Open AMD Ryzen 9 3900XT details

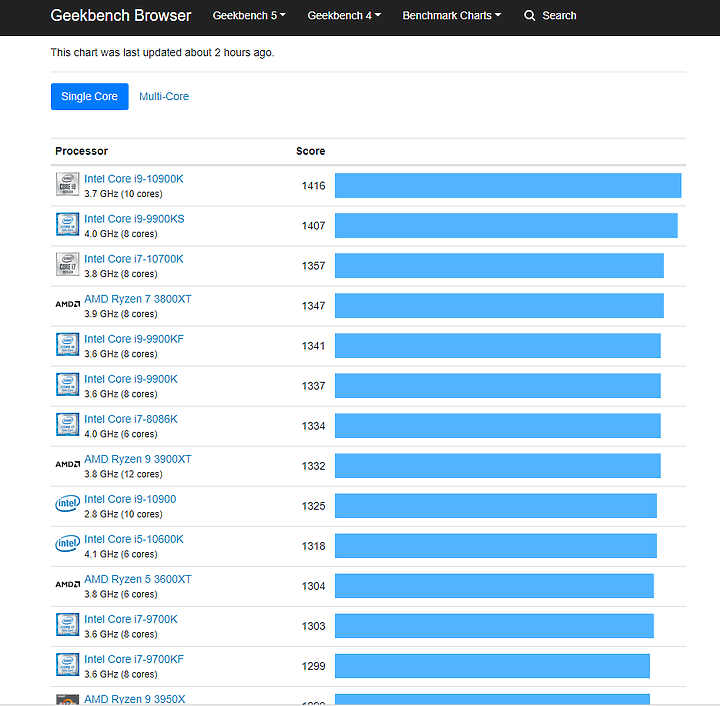[138, 459]
